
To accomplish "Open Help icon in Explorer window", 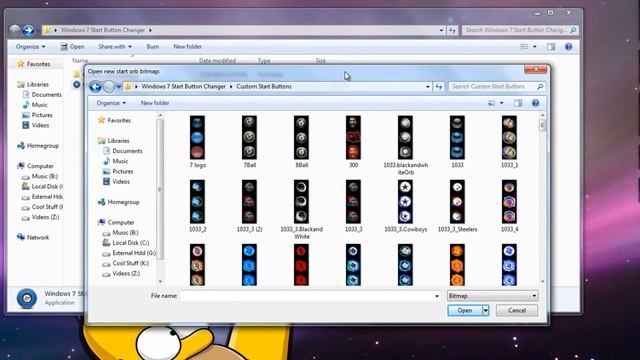I will (568, 47).
